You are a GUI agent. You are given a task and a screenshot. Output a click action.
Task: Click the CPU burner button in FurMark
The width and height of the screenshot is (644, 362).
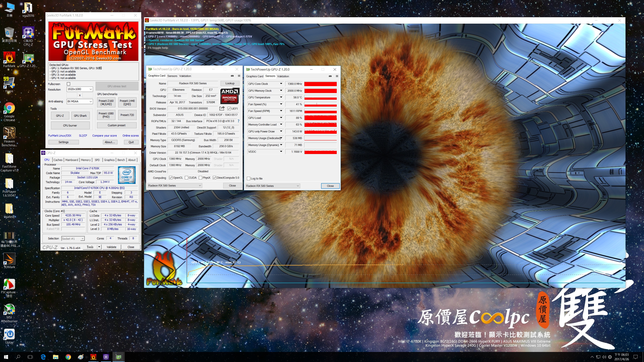click(x=70, y=125)
